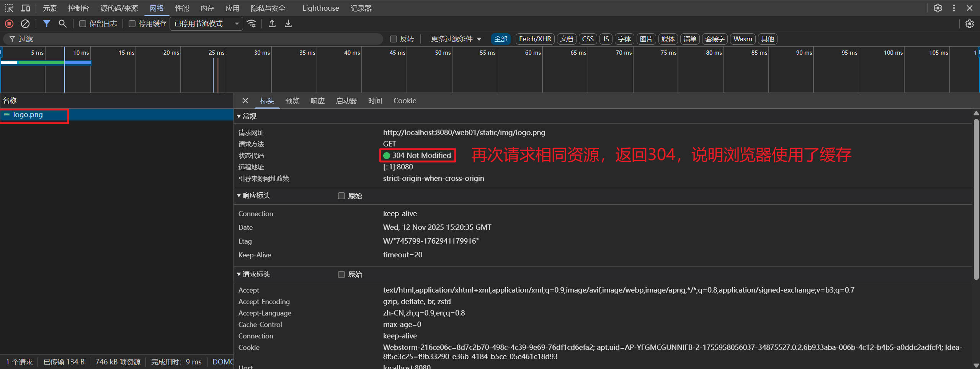Click the stop recording network log icon
This screenshot has width=980, height=369.
(x=9, y=24)
